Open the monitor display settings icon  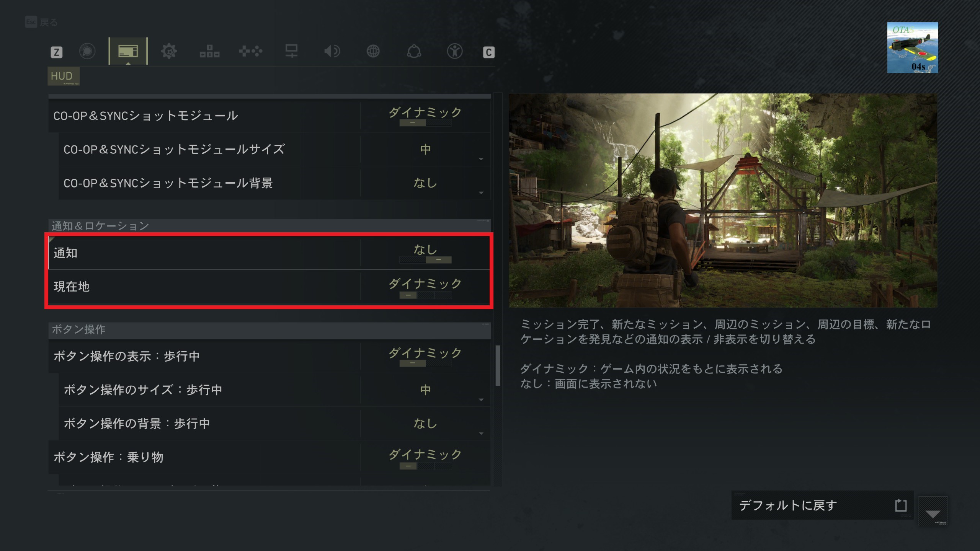[291, 51]
